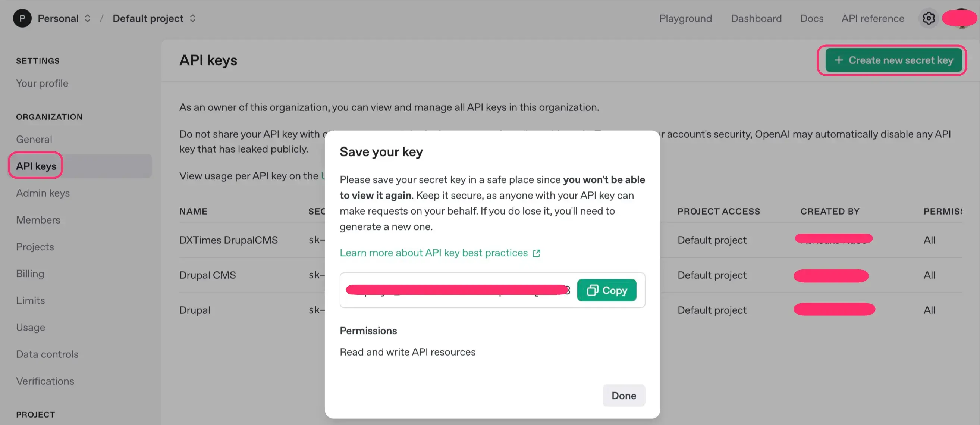
Task: Click the Personal organization avatar icon
Action: [22, 18]
